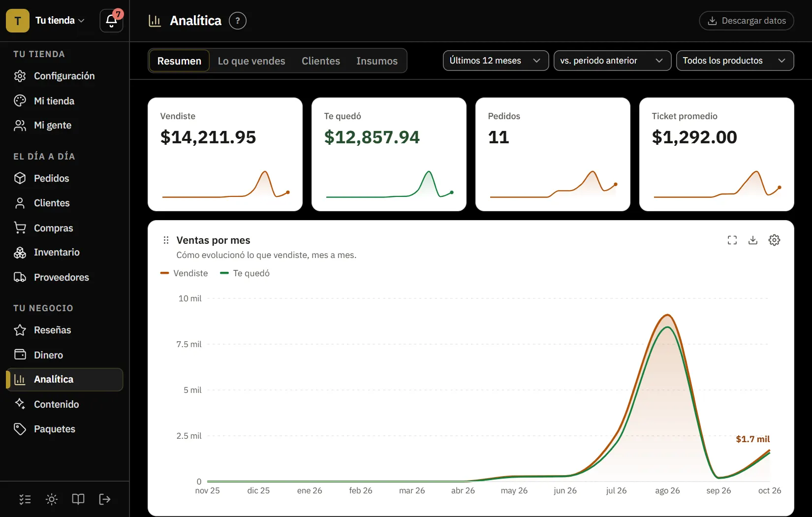Open Contenido in the sidebar
812x517 pixels.
pyautogui.click(x=64, y=404)
